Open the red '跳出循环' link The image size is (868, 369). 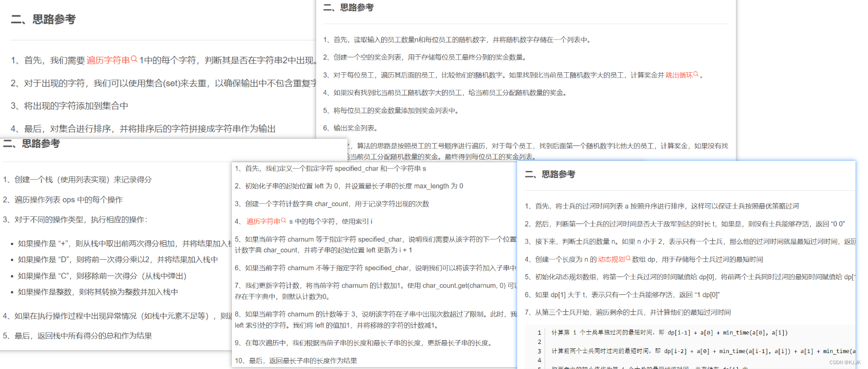[679, 75]
